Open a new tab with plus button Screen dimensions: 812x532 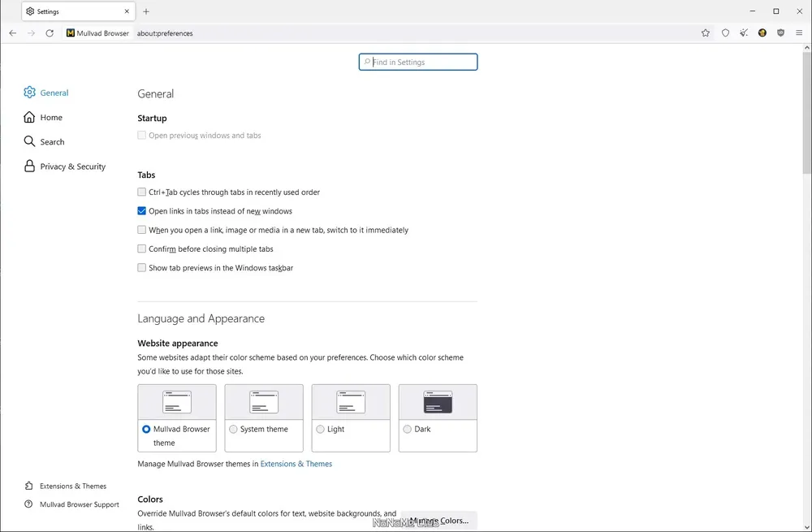[x=146, y=11]
